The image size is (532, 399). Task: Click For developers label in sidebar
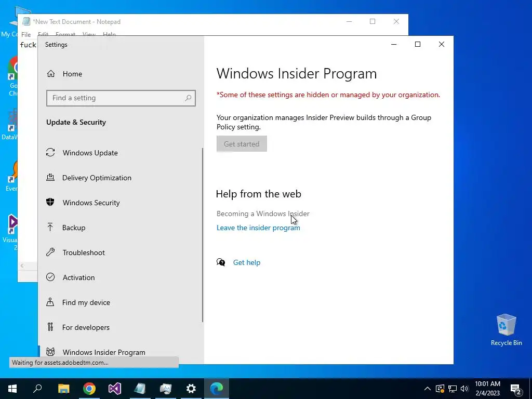click(86, 327)
